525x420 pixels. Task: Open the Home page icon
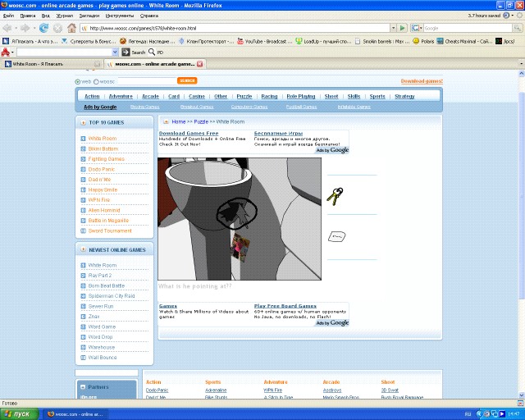pyautogui.click(x=71, y=28)
